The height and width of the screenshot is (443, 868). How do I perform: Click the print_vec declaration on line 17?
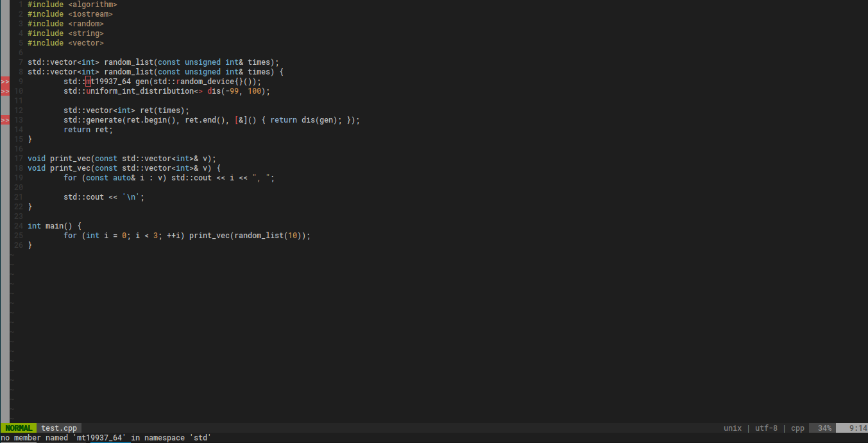[x=122, y=159]
